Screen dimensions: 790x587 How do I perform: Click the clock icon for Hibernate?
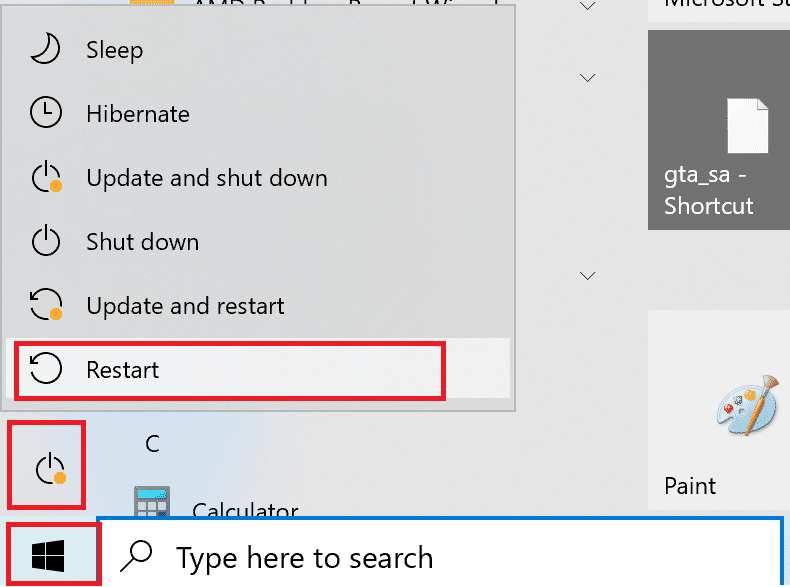tap(45, 114)
